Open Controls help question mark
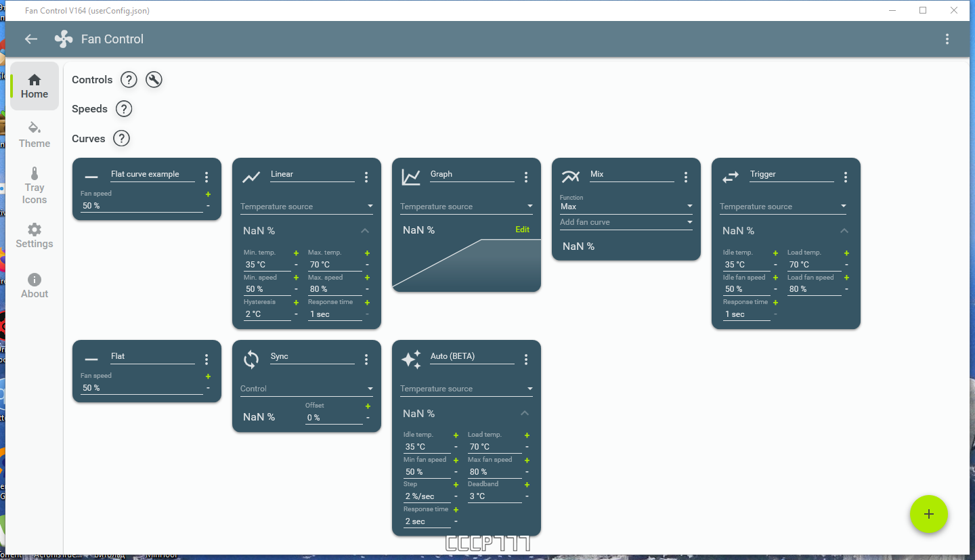Image resolution: width=975 pixels, height=560 pixels. point(129,80)
